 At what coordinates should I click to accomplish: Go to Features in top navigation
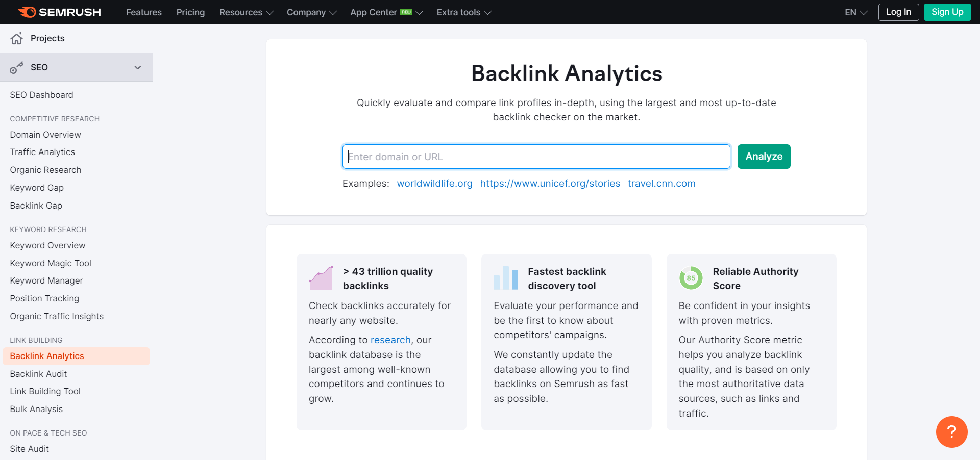(x=144, y=12)
